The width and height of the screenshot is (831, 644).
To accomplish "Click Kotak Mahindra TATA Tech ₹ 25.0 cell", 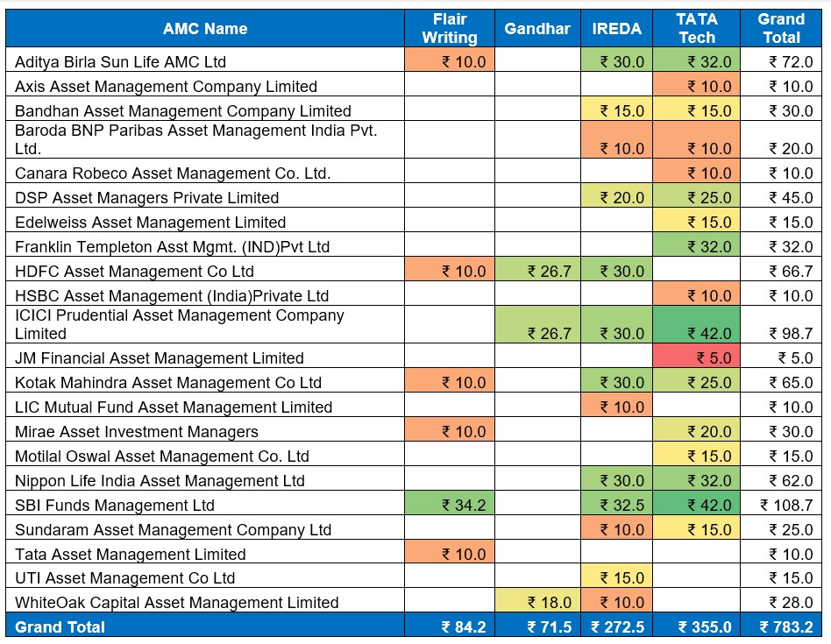I will point(696,379).
